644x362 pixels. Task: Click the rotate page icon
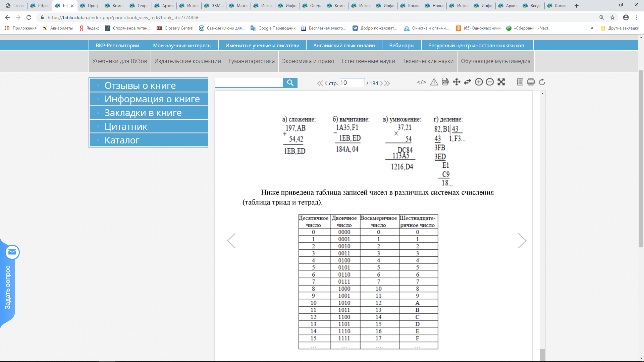pos(542,82)
